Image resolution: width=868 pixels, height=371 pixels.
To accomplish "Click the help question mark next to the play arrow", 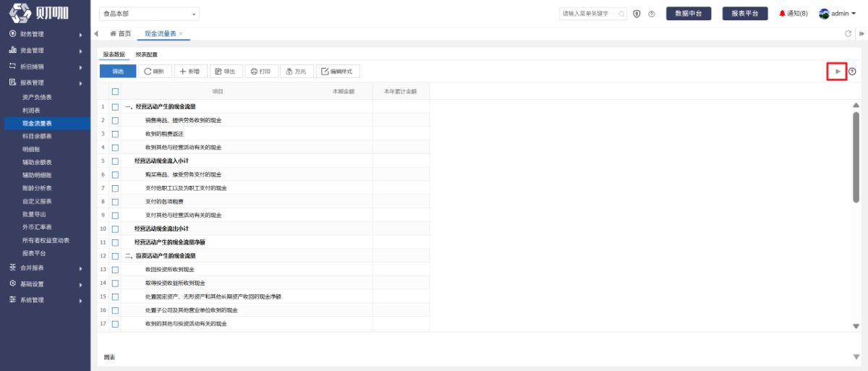I will click(x=852, y=71).
